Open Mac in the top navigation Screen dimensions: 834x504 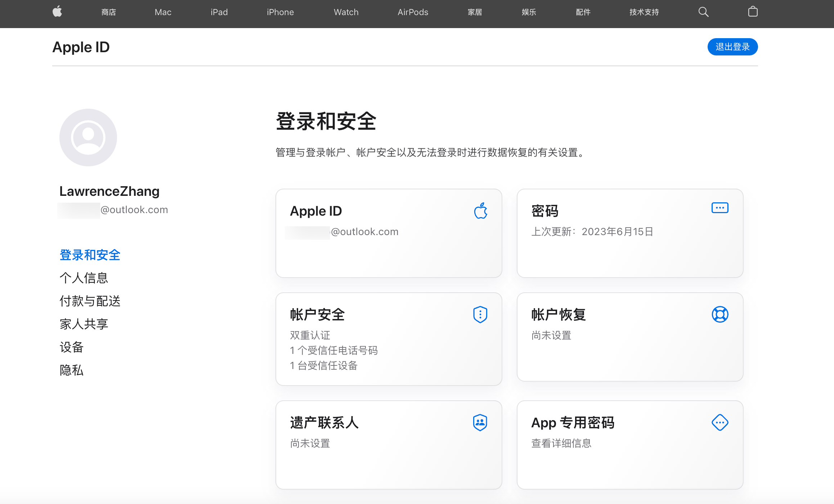(163, 12)
